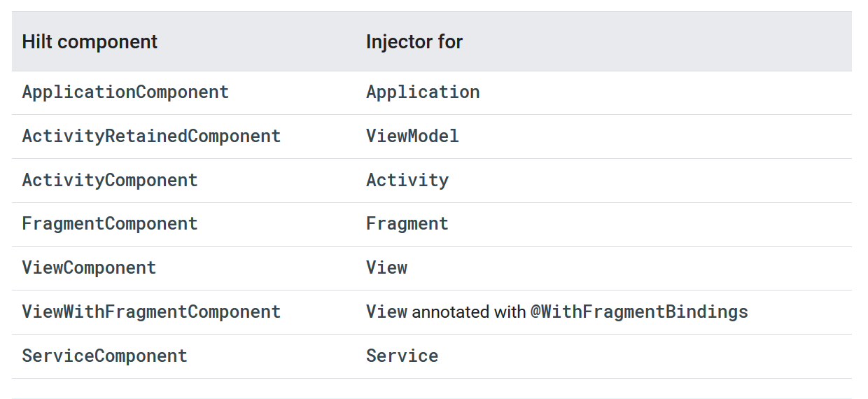Click the Hilt component column header

tap(90, 41)
